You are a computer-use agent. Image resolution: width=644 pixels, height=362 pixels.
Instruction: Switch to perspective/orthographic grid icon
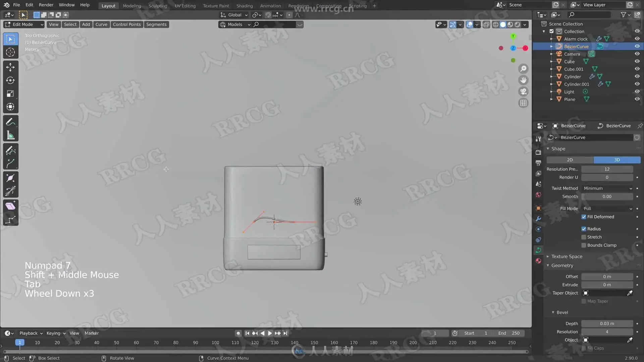coord(523,103)
